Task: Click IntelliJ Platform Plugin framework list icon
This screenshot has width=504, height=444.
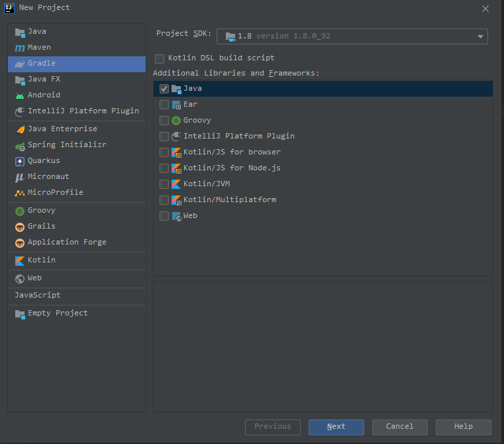Action: pyautogui.click(x=176, y=137)
